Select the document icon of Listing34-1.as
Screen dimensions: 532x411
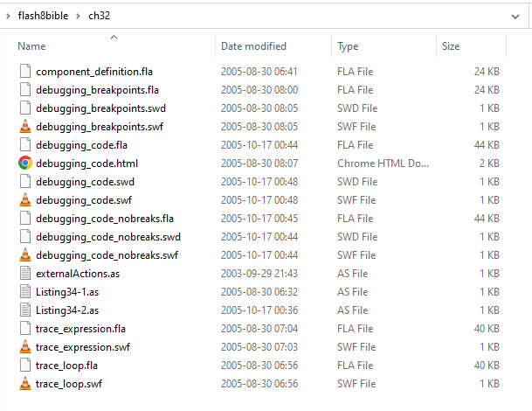(x=25, y=291)
